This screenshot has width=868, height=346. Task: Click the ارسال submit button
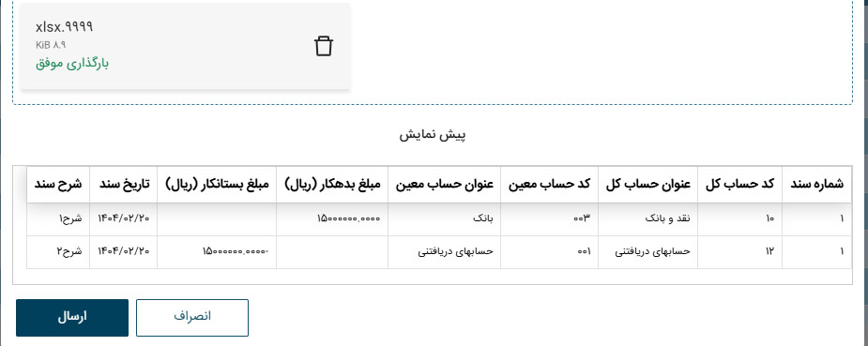pos(72,318)
